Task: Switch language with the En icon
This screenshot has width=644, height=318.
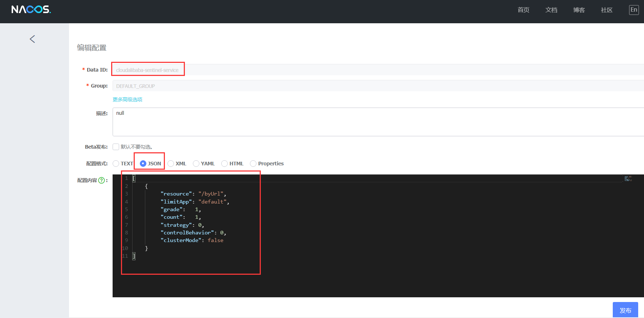Action: [634, 10]
